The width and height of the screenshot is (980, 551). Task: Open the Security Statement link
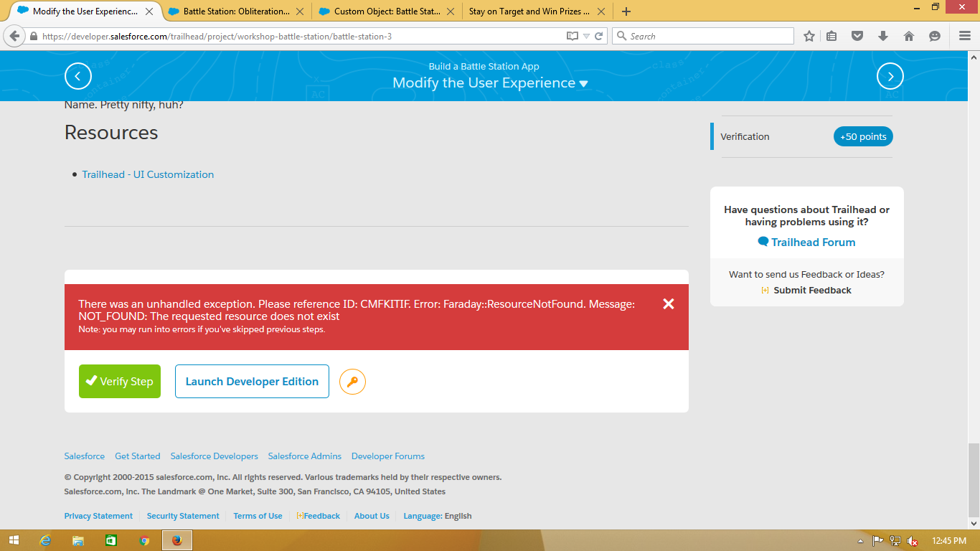point(183,516)
